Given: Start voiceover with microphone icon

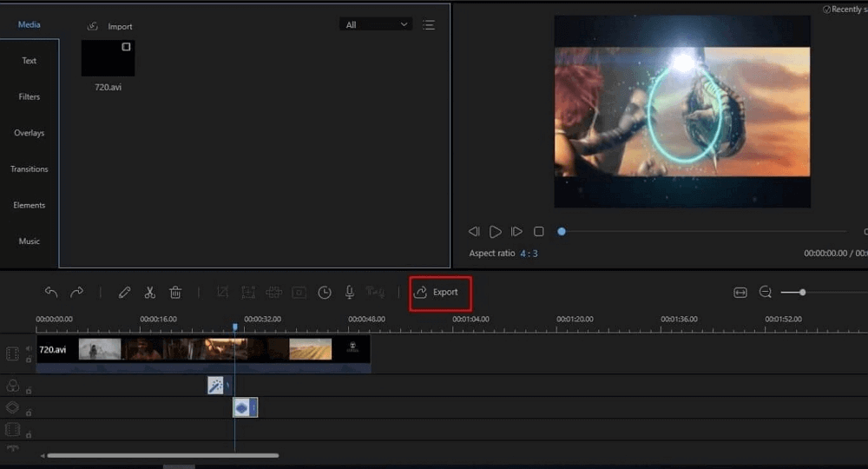Looking at the screenshot, I should [350, 293].
